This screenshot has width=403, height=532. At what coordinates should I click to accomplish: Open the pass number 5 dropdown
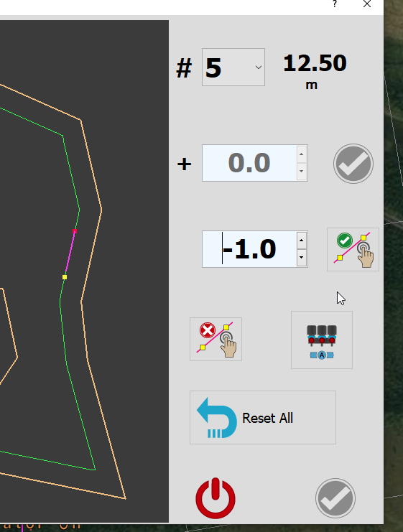click(x=233, y=67)
